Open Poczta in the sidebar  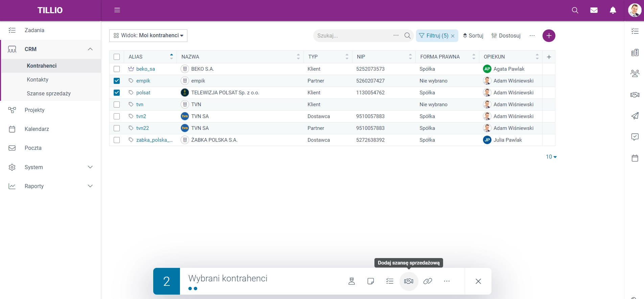[x=50, y=148]
